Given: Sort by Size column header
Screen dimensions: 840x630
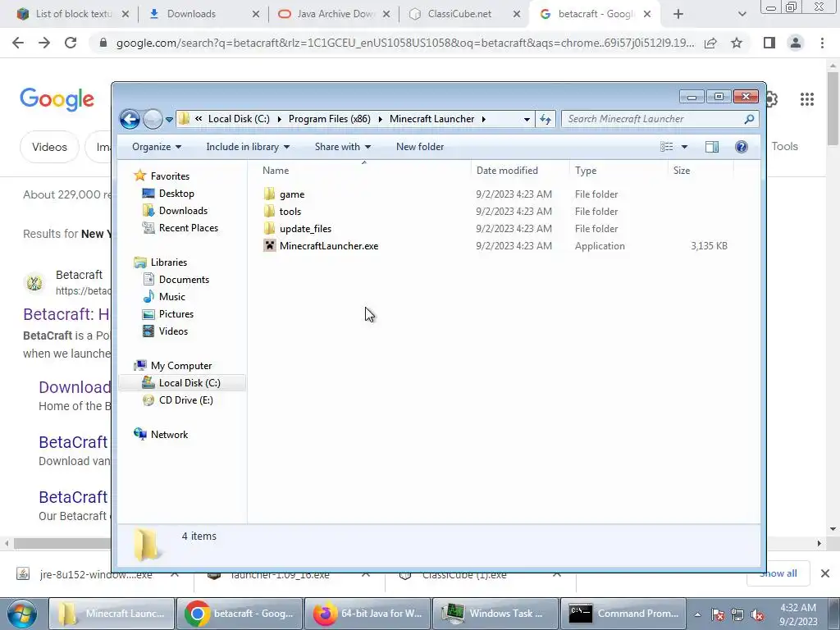Looking at the screenshot, I should click(x=682, y=171).
